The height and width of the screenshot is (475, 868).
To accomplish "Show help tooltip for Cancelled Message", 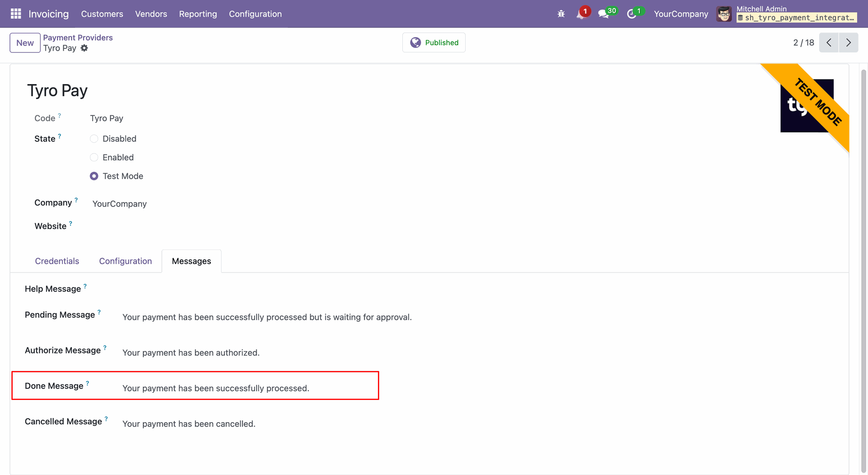I will [x=106, y=419].
